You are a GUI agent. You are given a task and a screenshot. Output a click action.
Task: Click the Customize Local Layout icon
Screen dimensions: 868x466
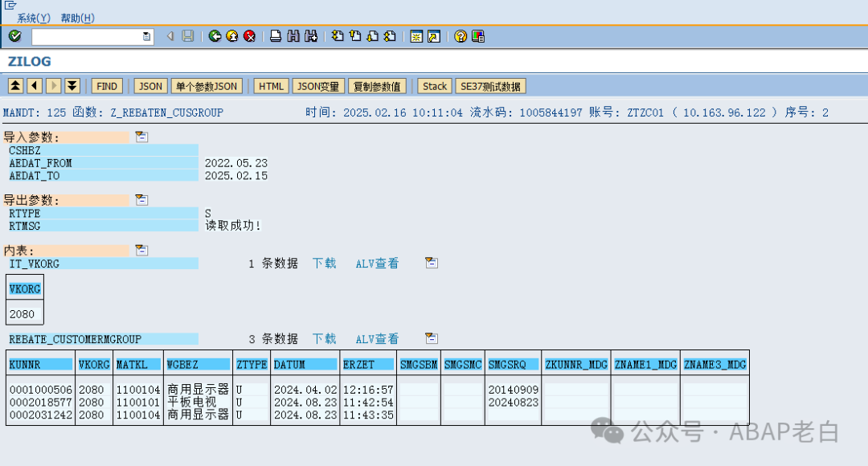pyautogui.click(x=477, y=36)
